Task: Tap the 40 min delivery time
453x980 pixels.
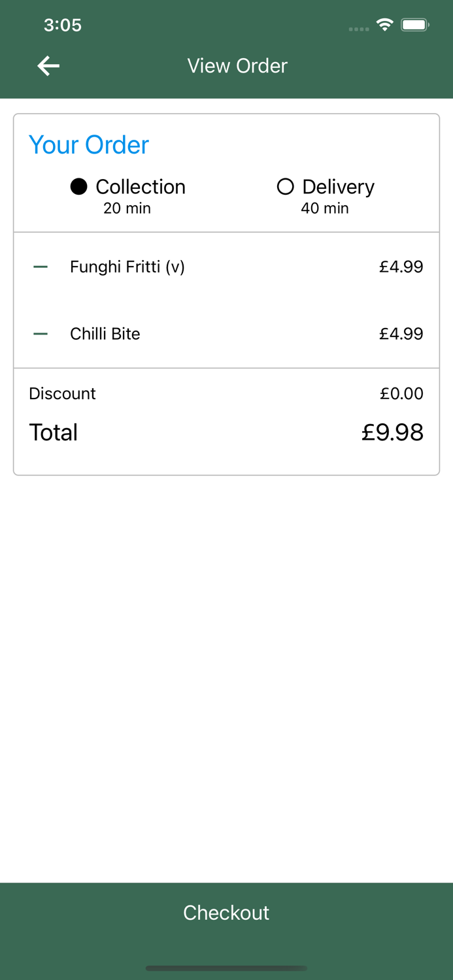Action: point(325,208)
